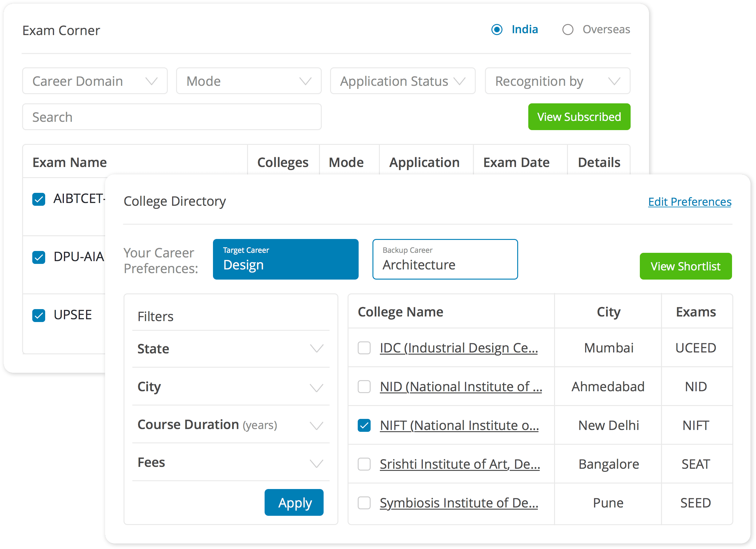This screenshot has height=549, width=756.
Task: Click the View Shortlist button
Action: [x=685, y=266]
